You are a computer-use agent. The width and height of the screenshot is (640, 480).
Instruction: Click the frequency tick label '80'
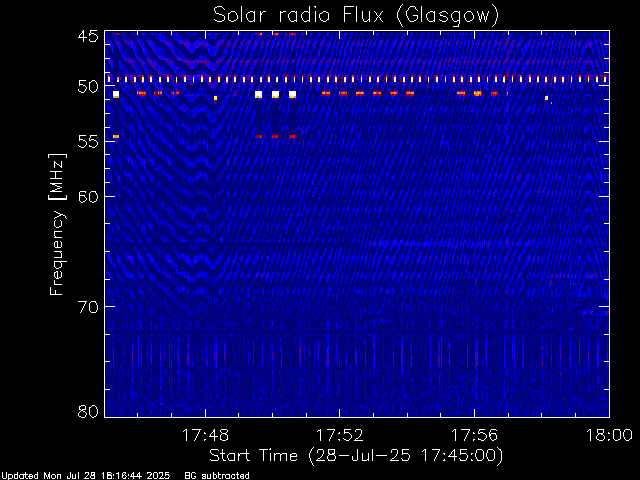click(88, 411)
